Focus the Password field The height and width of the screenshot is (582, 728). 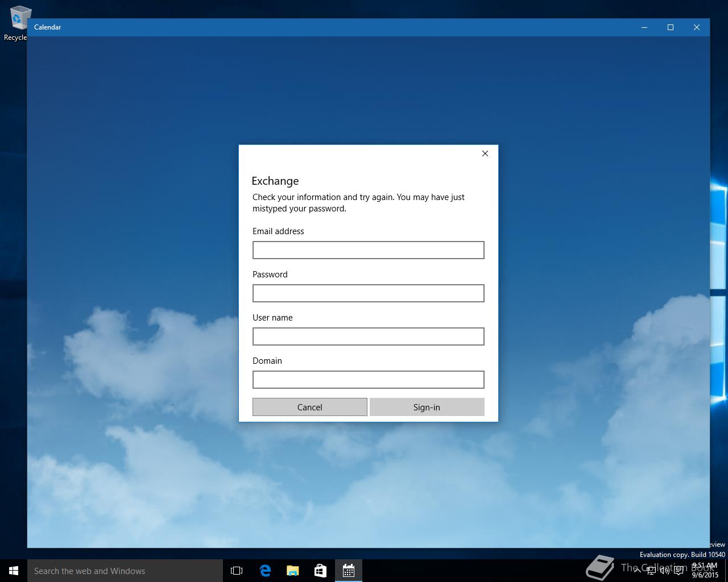[x=368, y=293]
